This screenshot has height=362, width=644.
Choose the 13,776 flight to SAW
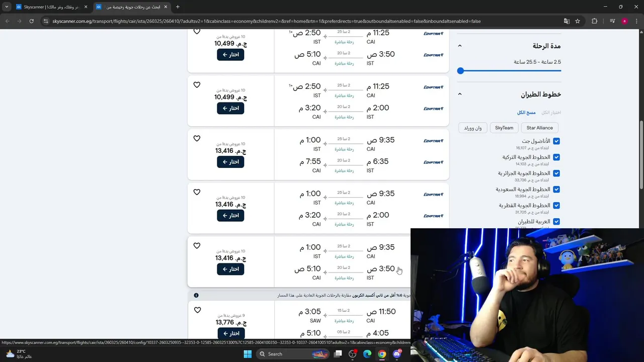230,333
